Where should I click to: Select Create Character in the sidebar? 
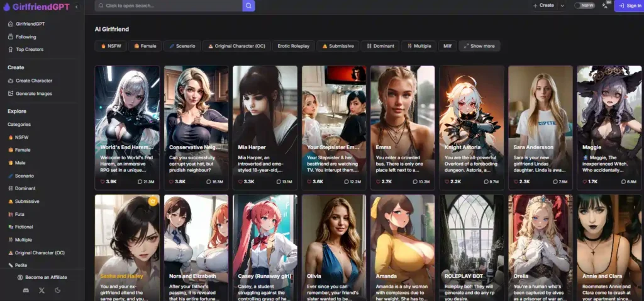pyautogui.click(x=30, y=81)
